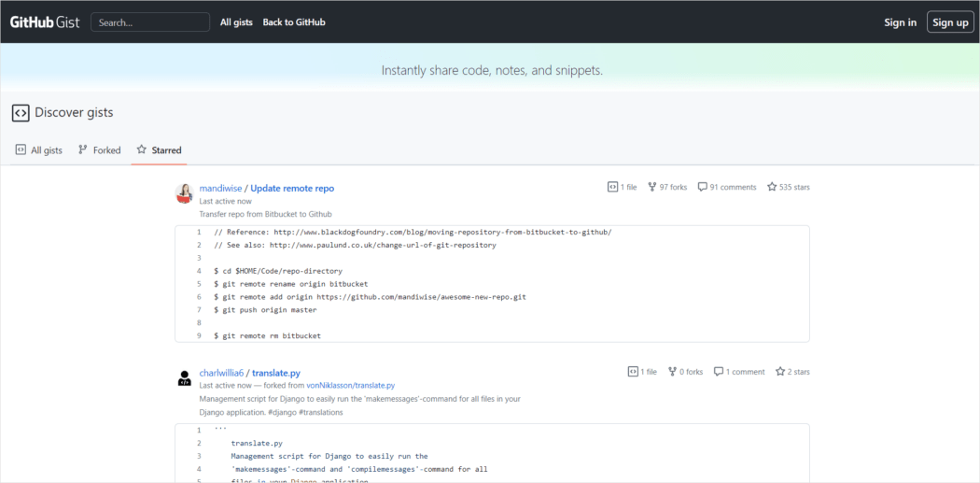Click comment icon beside 1 comment
The width and height of the screenshot is (980, 483).
point(719,371)
